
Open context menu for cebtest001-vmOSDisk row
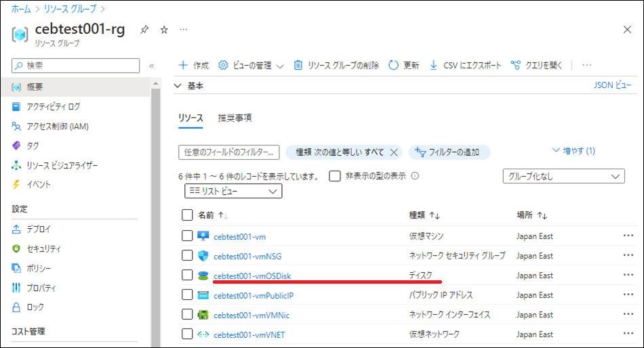click(x=628, y=275)
